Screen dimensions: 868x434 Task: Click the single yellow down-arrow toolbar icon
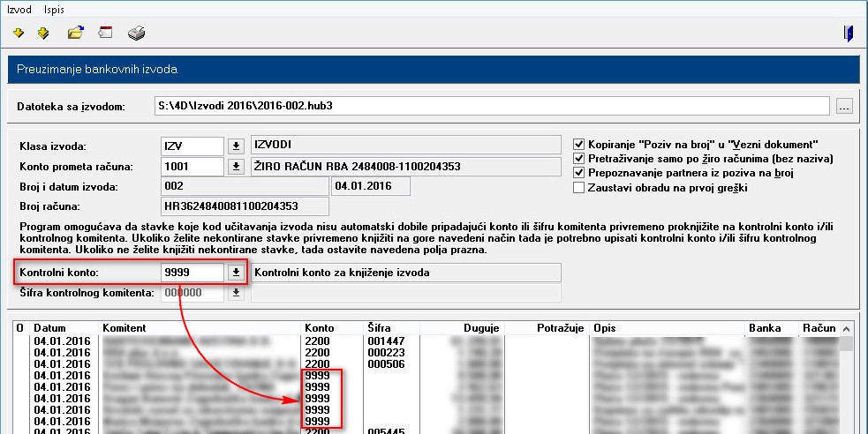coord(19,34)
